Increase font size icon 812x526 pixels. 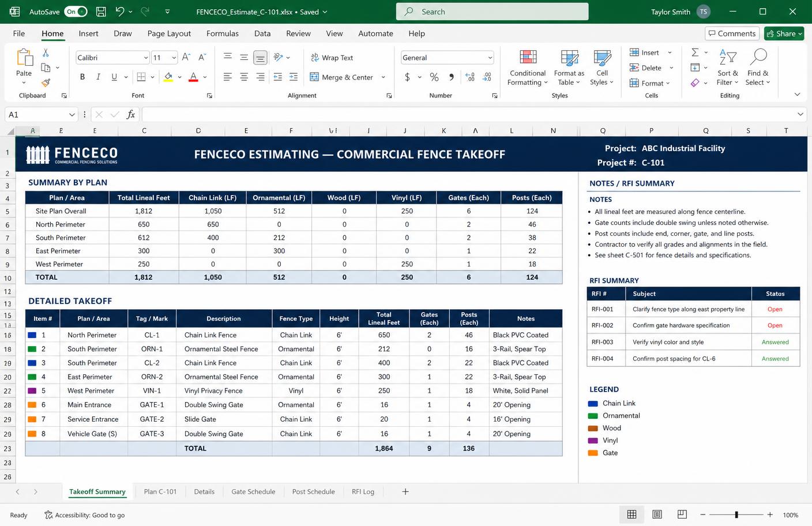(186, 57)
